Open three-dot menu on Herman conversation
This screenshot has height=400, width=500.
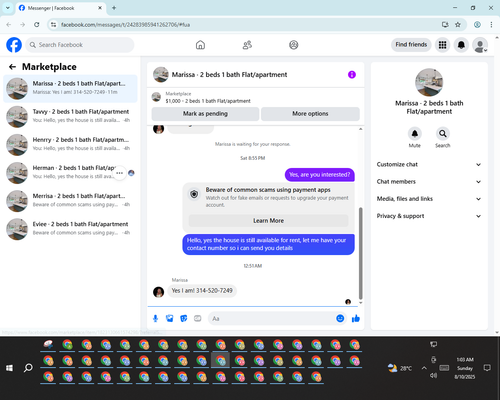coord(120,173)
